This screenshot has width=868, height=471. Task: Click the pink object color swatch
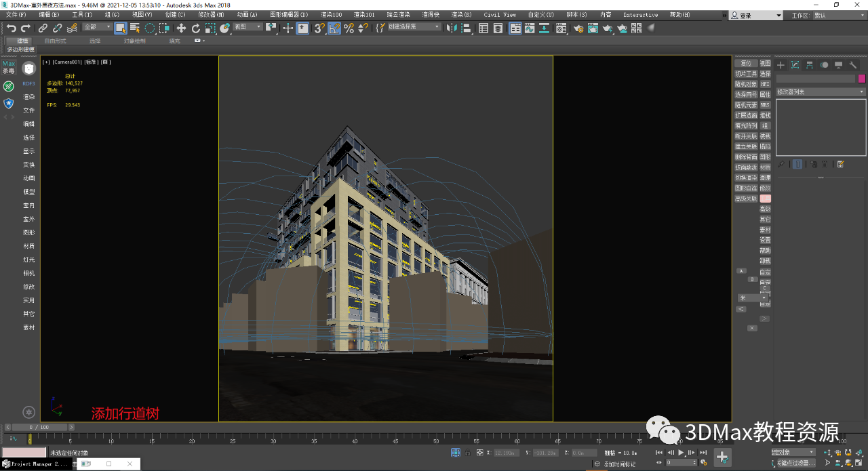tap(863, 79)
